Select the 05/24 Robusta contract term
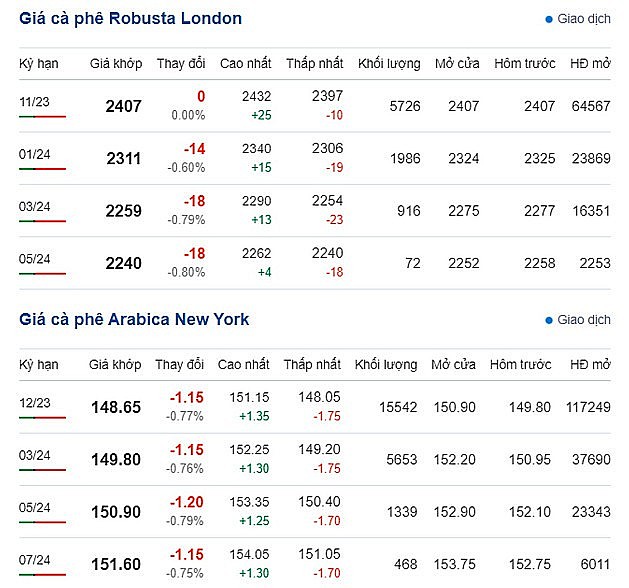Screen dimensions: 629x588 (35, 259)
